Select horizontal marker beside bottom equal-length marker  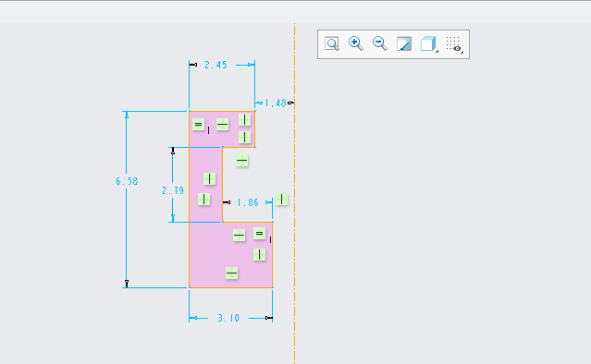(239, 236)
